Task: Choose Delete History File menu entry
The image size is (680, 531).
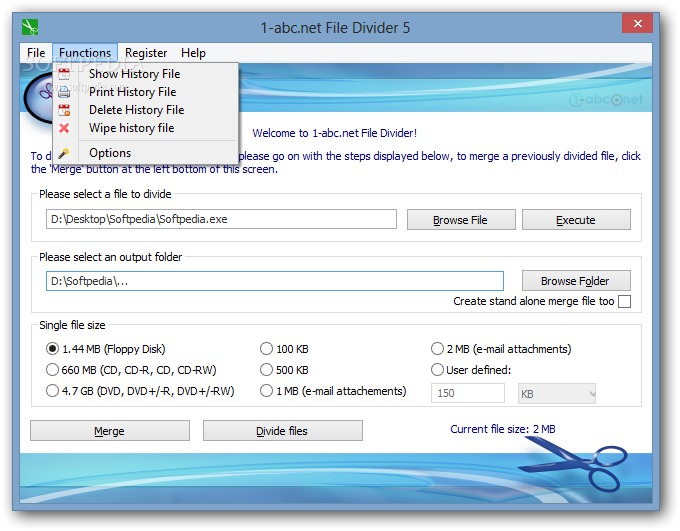Action: (x=146, y=110)
